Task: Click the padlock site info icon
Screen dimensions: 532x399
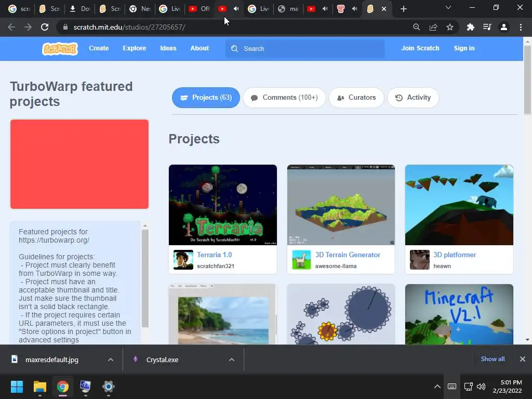Action: pos(65,27)
